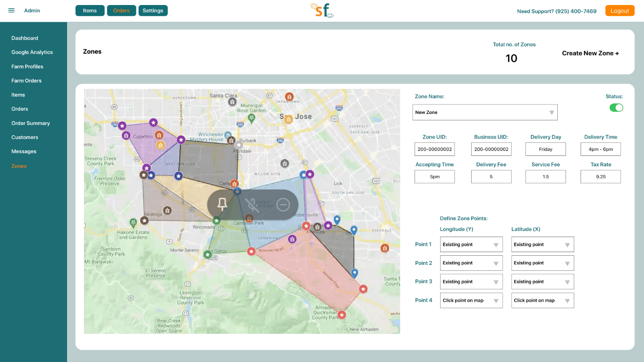Viewport: 644px width, 362px height.
Task: Click the Admin label in header
Action: (x=32, y=10)
